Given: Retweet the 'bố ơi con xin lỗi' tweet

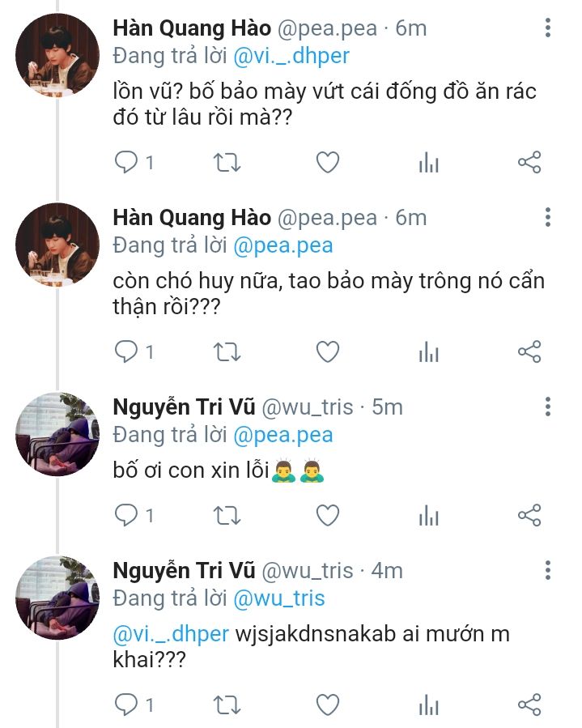Looking at the screenshot, I should [226, 515].
